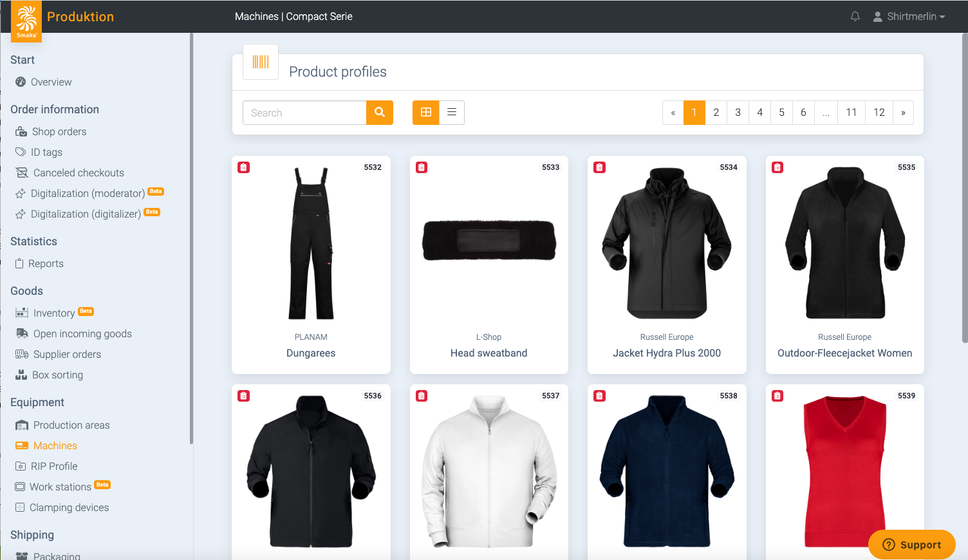Screen dimensions: 968x560
Task: Click the Canceled checkouts icon
Action: pos(22,173)
